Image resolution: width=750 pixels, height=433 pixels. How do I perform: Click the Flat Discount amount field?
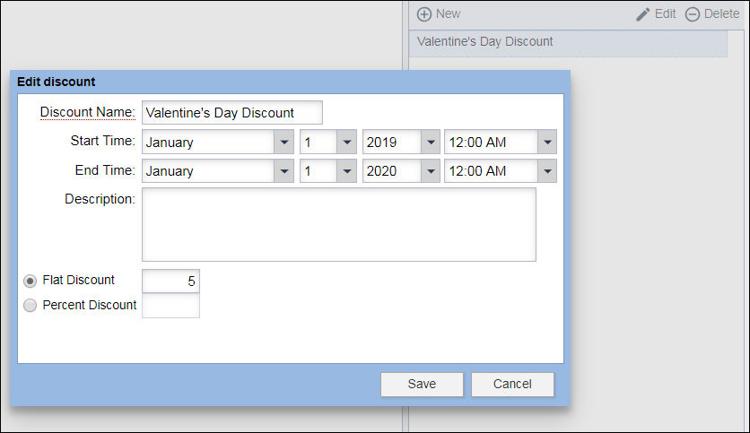tap(171, 281)
